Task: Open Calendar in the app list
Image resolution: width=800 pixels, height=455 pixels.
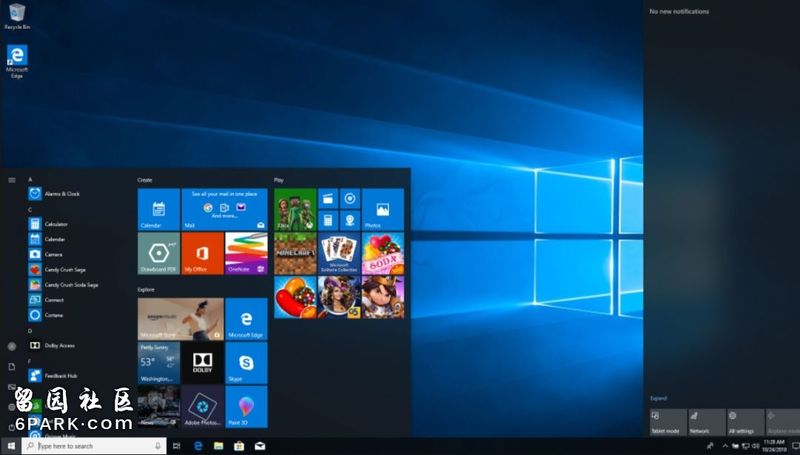Action: tap(47, 239)
